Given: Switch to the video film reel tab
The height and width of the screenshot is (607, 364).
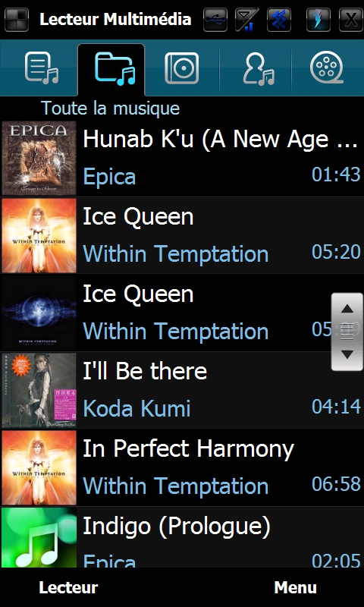Looking at the screenshot, I should pos(327,68).
